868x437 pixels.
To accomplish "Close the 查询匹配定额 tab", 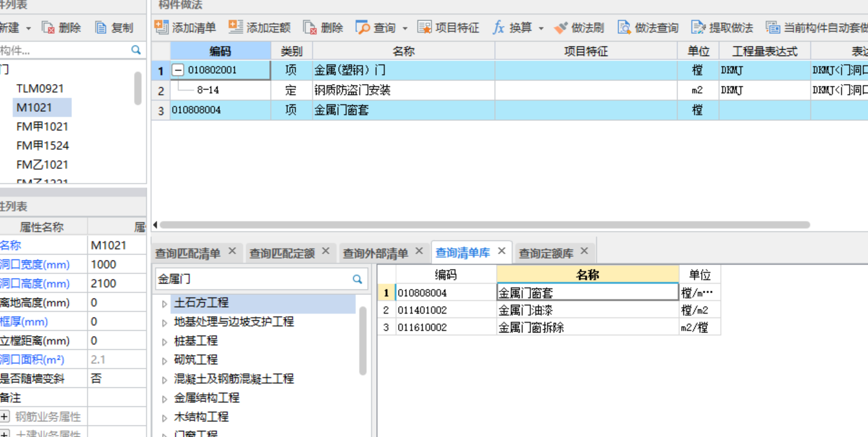I will (x=325, y=251).
